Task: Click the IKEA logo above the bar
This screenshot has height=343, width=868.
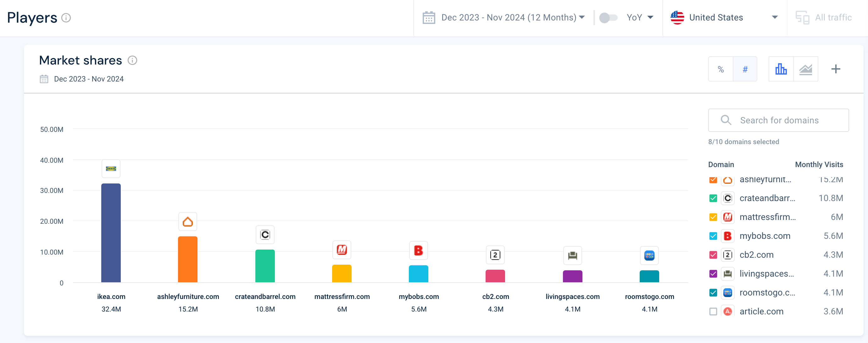Action: pyautogui.click(x=111, y=168)
